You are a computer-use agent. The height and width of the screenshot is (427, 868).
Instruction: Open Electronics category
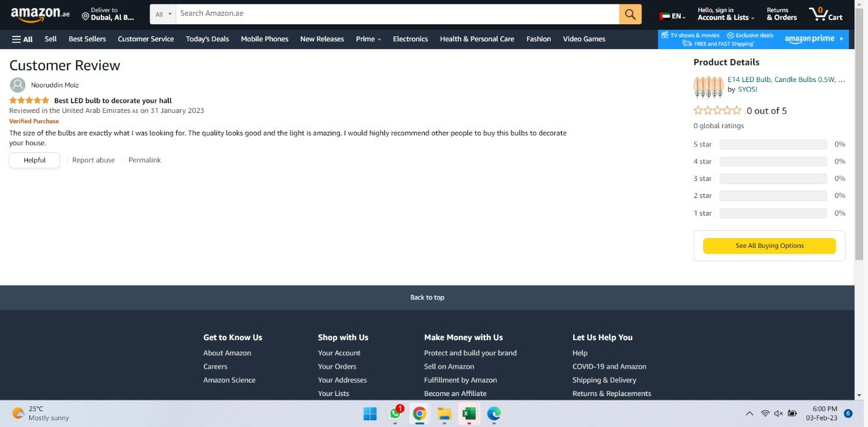point(410,39)
